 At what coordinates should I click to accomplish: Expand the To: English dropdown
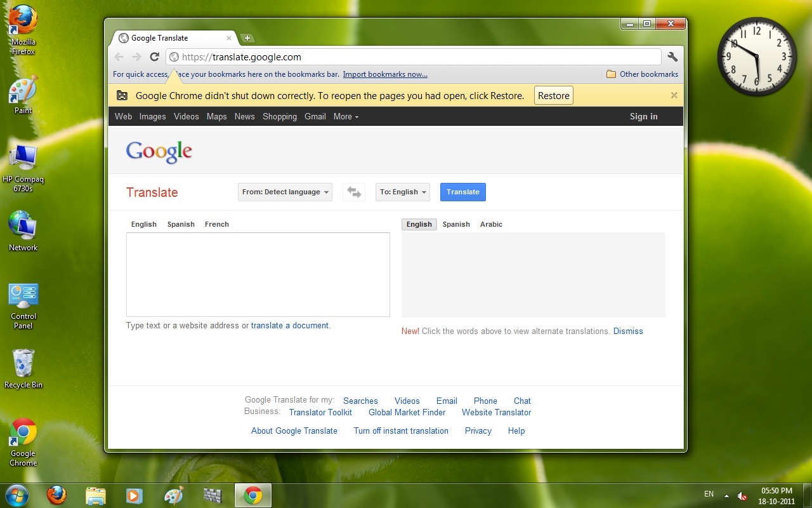(402, 192)
